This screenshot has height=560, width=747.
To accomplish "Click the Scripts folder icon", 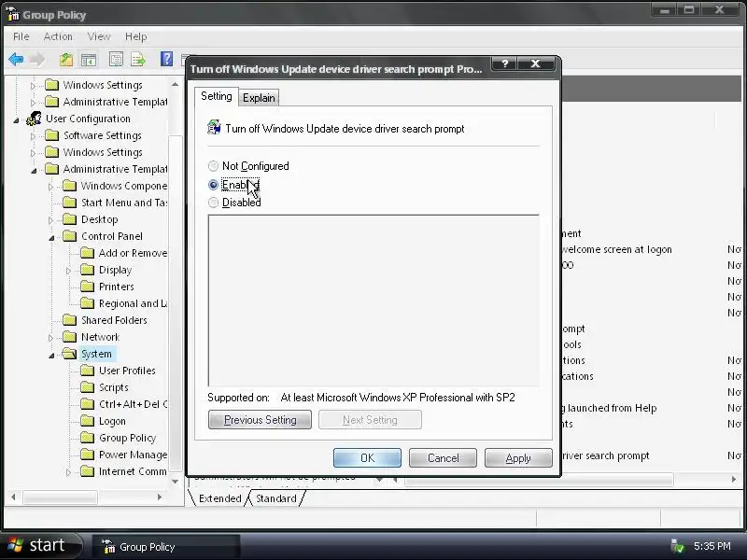I will point(87,387).
